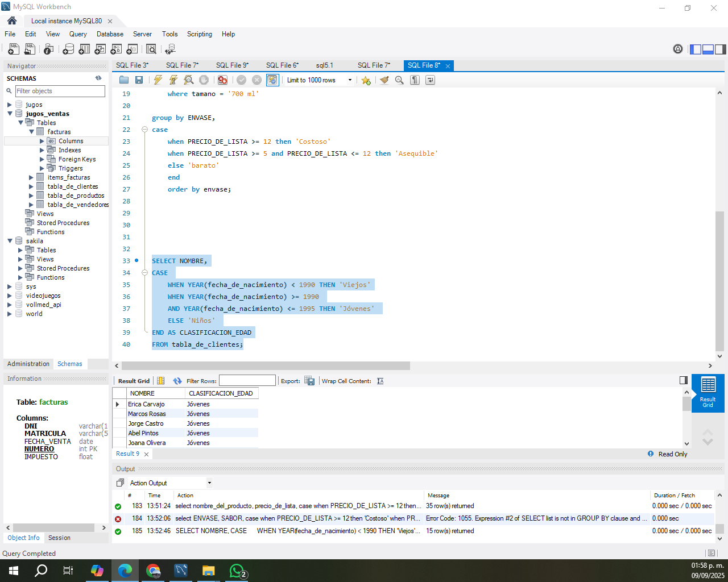This screenshot has width=728, height=582.
Task: Toggle the bottom output panel visibility
Action: tap(708, 49)
